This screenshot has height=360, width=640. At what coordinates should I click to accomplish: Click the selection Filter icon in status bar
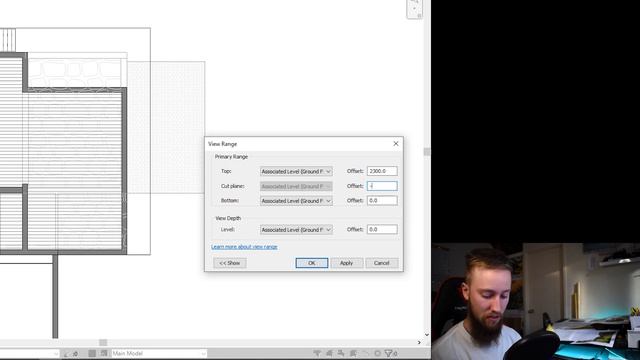(389, 353)
